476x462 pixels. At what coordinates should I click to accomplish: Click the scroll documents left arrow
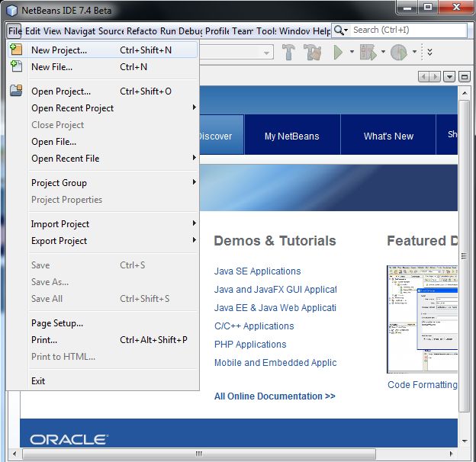tap(423, 77)
